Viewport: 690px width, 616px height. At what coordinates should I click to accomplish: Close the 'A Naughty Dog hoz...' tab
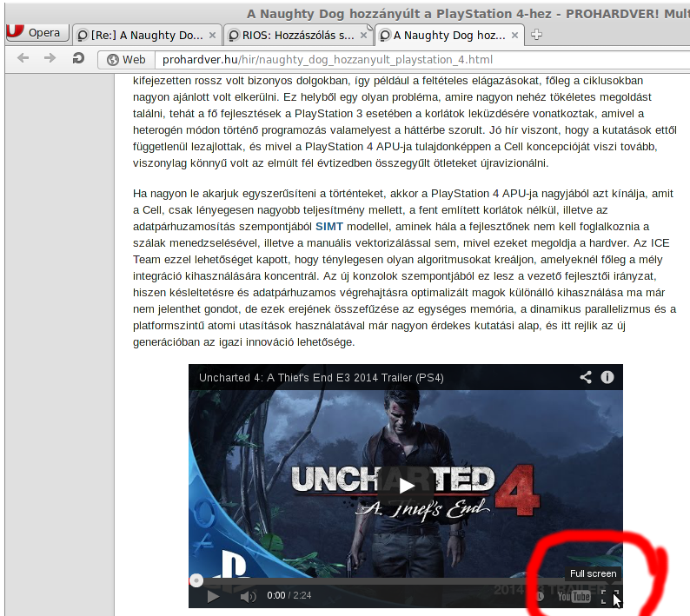[514, 36]
